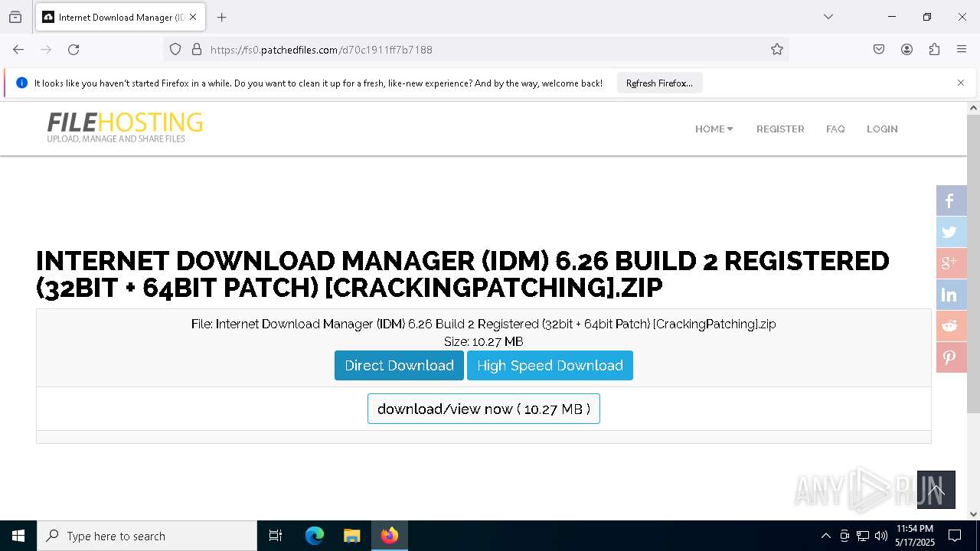The width and height of the screenshot is (980, 551).
Task: Open File Explorer from taskbar
Action: (351, 536)
